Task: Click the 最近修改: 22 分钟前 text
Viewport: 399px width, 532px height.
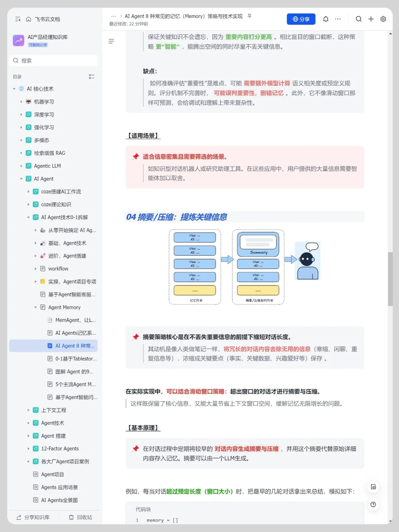Action: click(x=129, y=24)
